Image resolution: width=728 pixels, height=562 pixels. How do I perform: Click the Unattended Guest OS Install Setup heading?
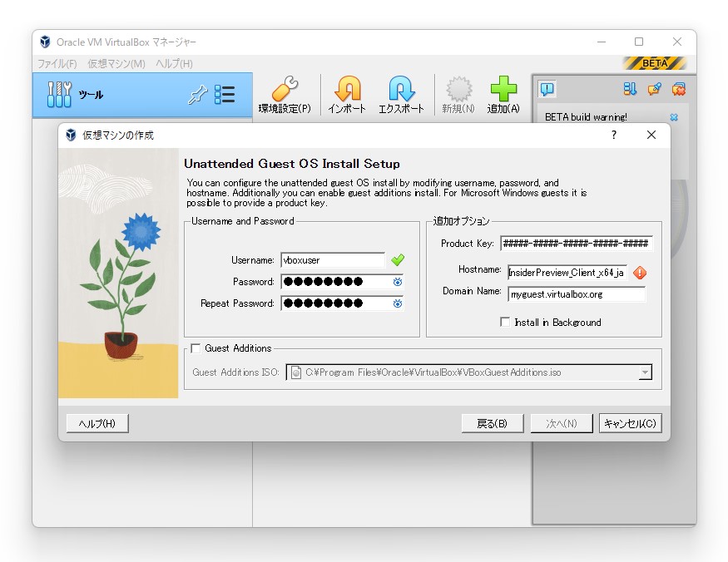tap(292, 164)
